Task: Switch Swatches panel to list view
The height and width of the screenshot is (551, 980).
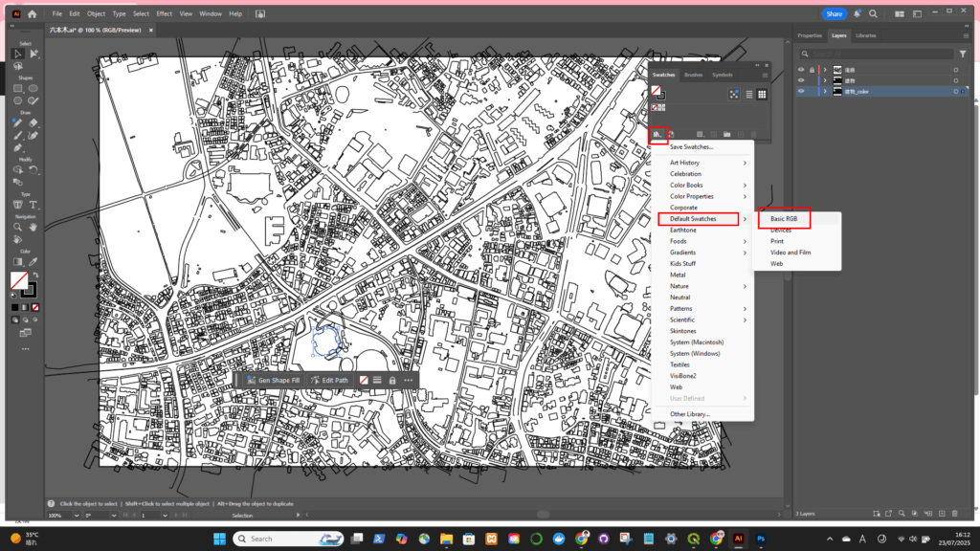Action: pyautogui.click(x=748, y=95)
